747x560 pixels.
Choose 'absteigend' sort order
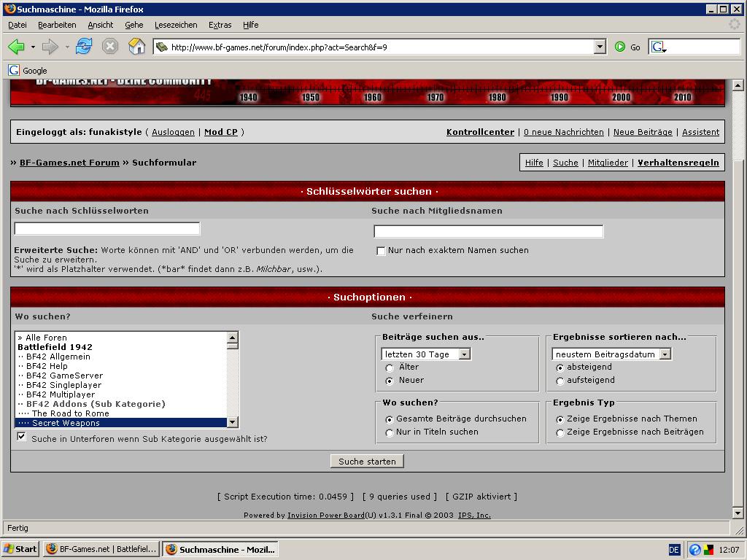[x=560, y=367]
